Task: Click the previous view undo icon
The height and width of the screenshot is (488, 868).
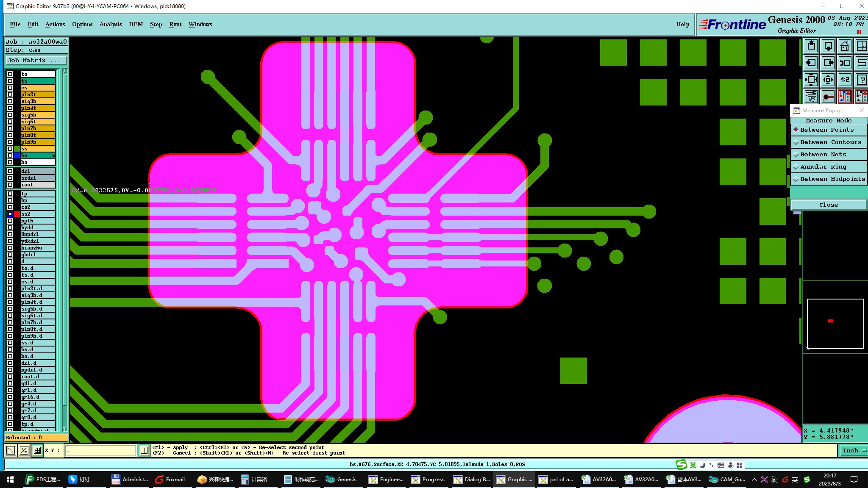Action: coord(845,63)
